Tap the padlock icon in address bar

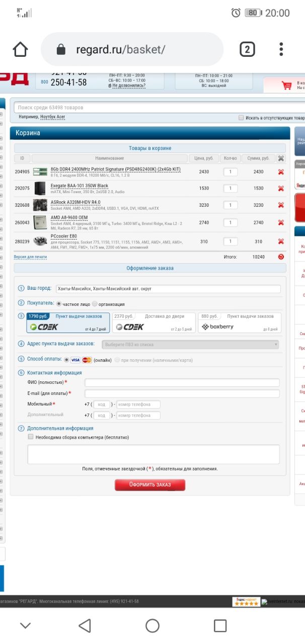pos(61,49)
